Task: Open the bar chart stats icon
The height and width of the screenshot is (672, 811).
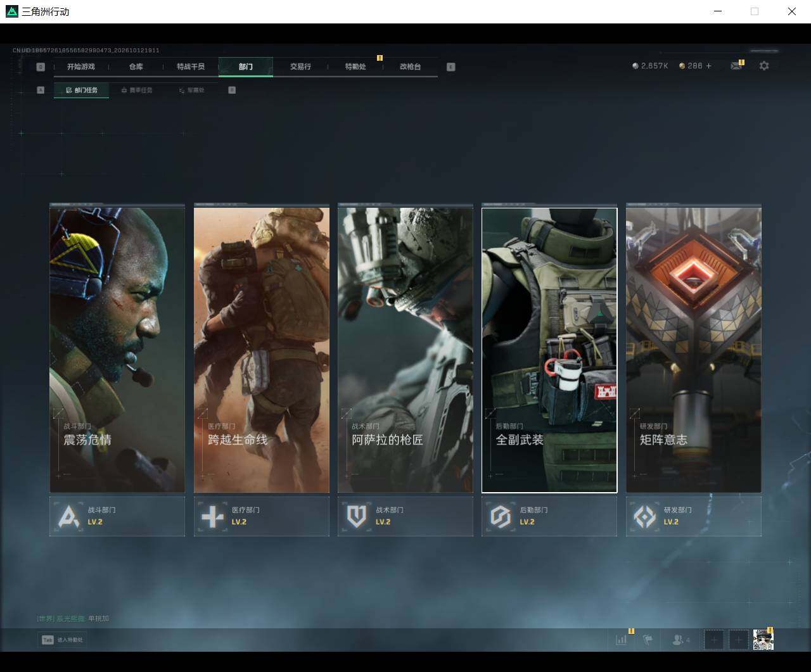Action: coord(622,640)
